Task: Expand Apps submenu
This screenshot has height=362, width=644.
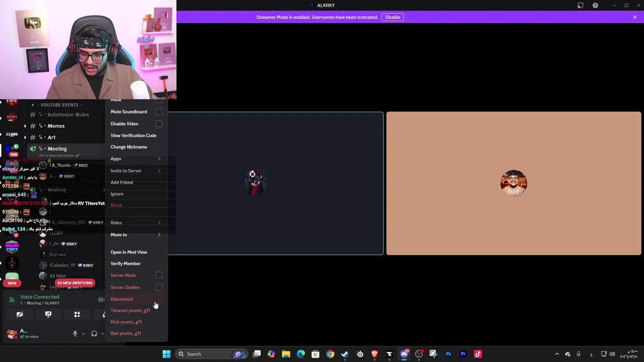Action: pyautogui.click(x=136, y=159)
